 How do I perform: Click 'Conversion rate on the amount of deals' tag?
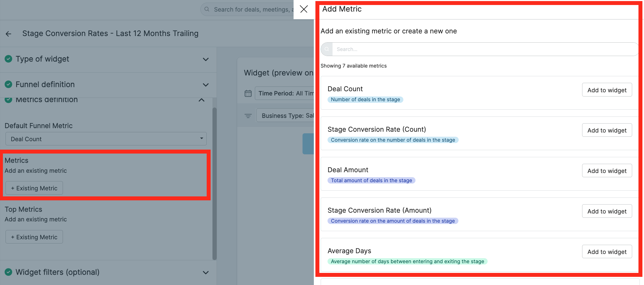[393, 221]
